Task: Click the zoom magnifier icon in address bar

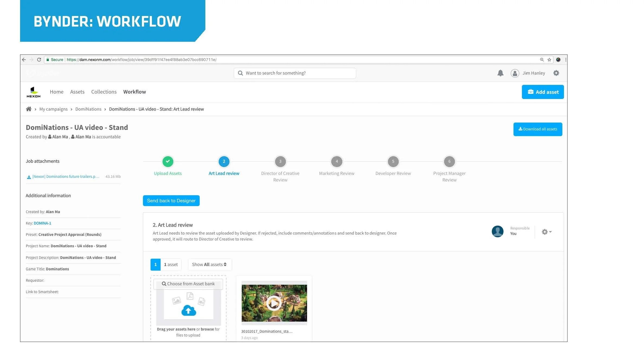Action: pyautogui.click(x=542, y=60)
